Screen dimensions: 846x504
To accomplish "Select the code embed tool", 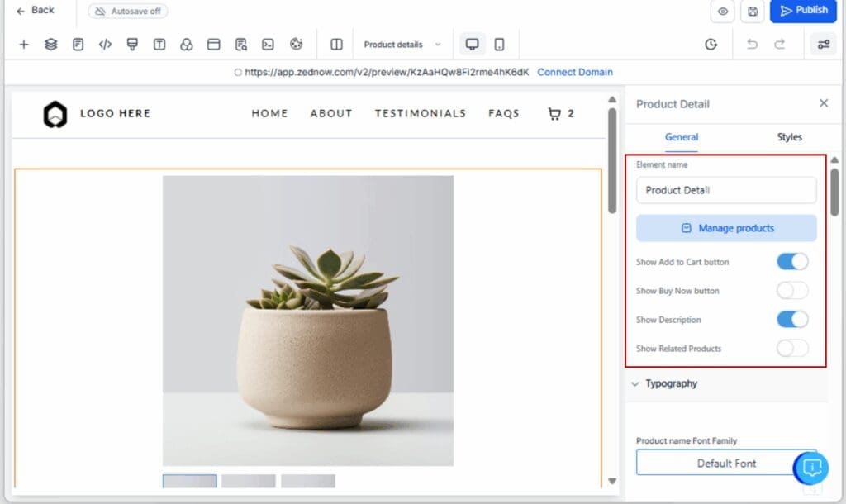I will coord(105,44).
